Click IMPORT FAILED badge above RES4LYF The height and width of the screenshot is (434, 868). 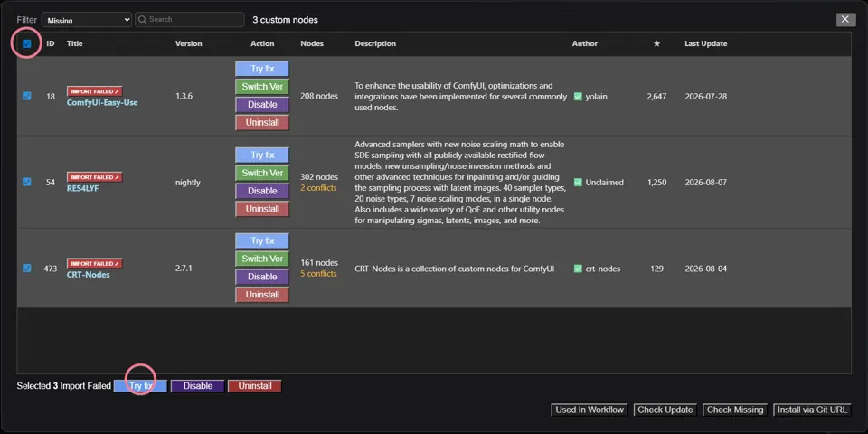pyautogui.click(x=95, y=177)
